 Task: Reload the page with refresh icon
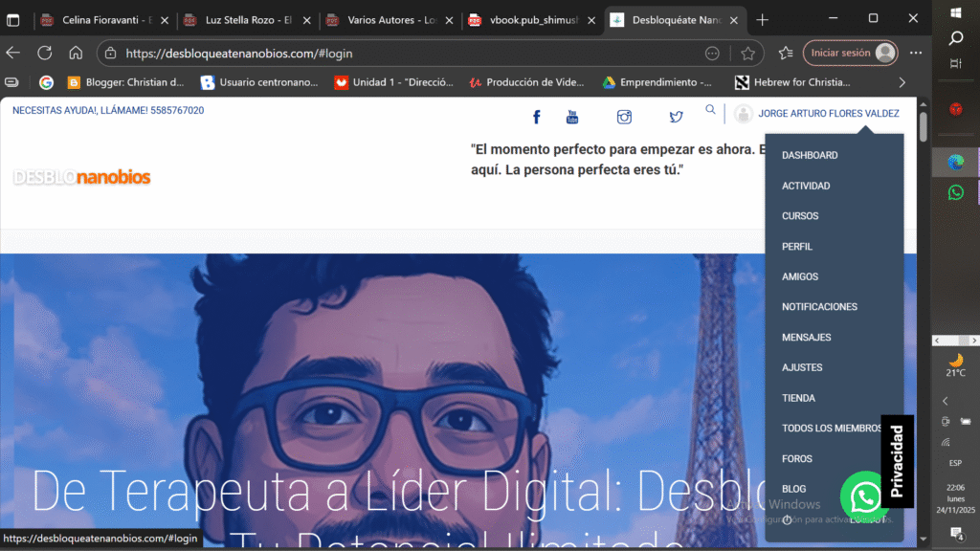pyautogui.click(x=44, y=54)
